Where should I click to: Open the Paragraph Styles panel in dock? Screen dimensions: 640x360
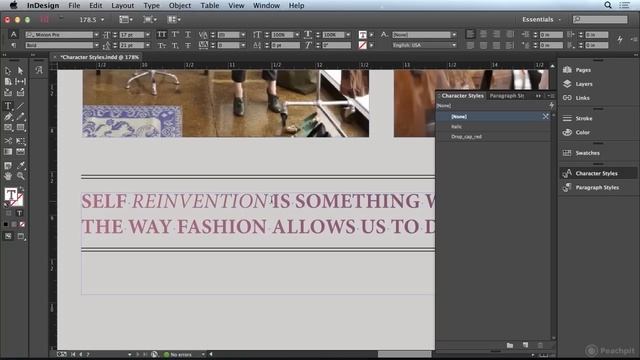598,188
